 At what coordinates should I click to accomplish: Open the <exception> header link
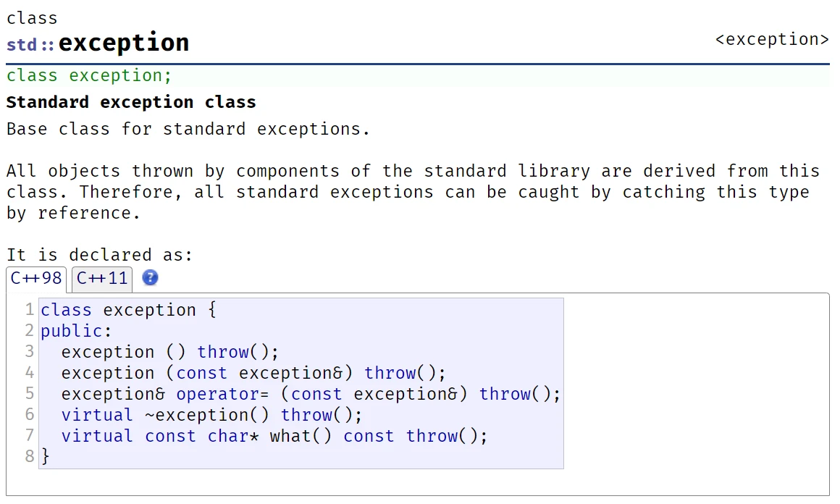click(x=772, y=39)
